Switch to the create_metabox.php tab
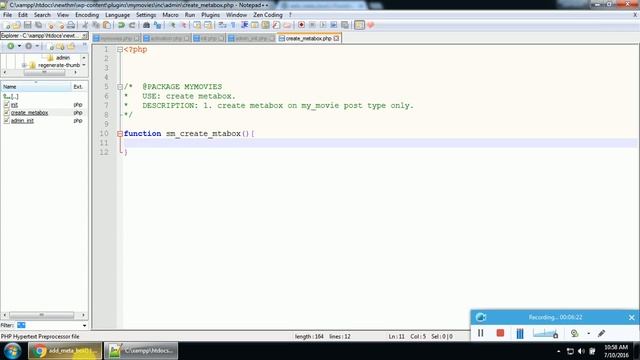Screen dimensions: 640x360 pos(308,38)
